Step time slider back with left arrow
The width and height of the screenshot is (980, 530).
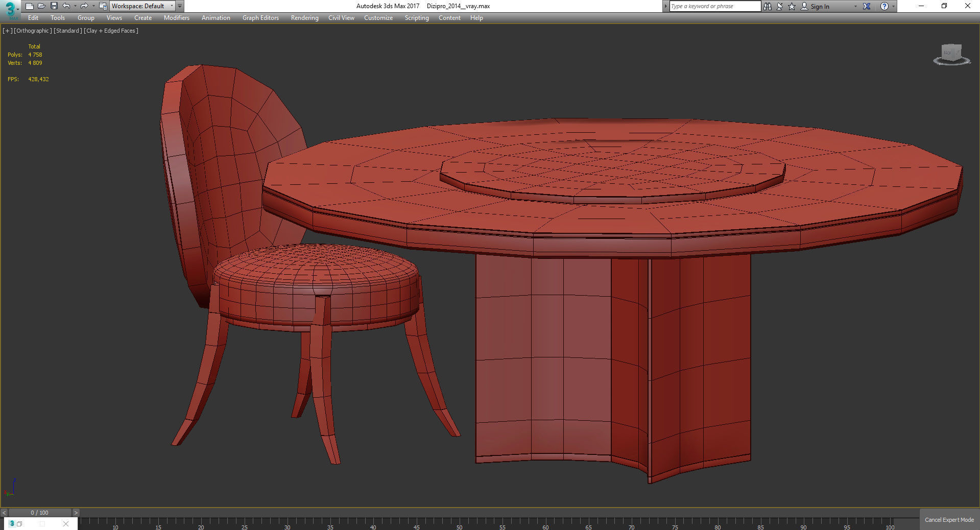[4, 513]
